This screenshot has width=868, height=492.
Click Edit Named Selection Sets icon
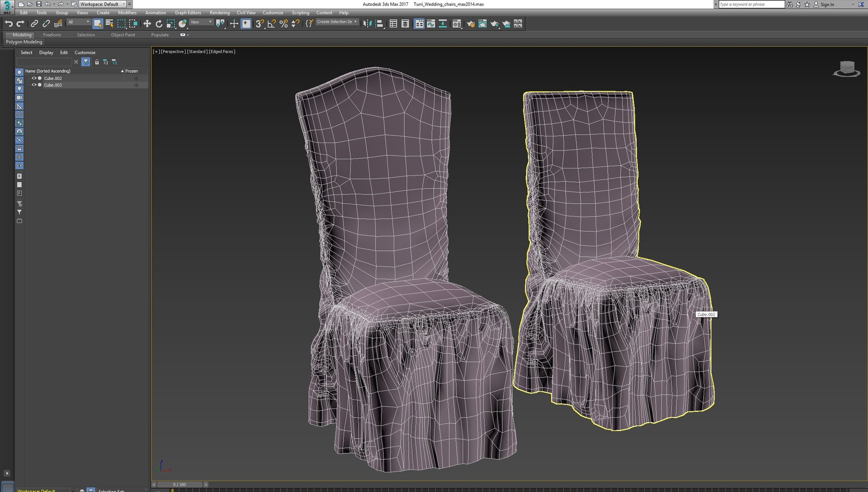[x=309, y=24]
